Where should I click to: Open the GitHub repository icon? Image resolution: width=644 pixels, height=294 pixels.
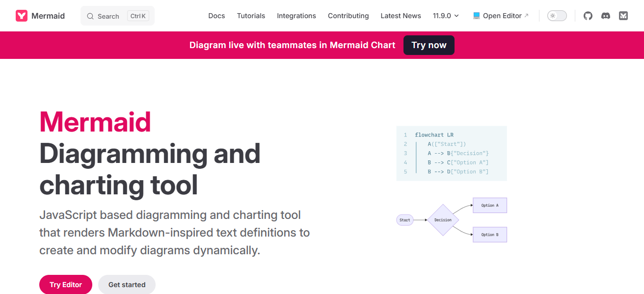588,16
